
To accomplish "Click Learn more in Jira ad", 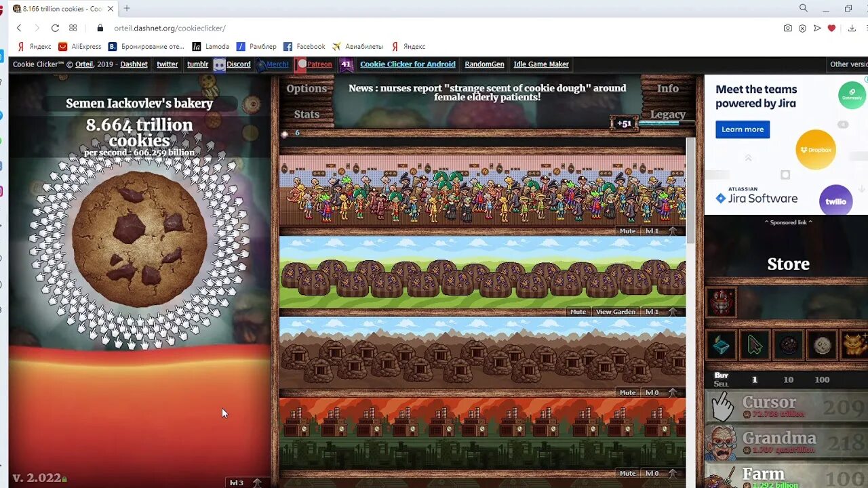I will [743, 129].
